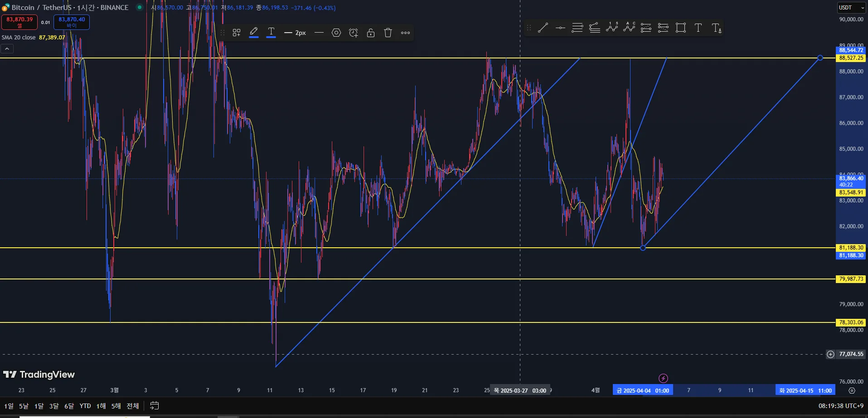Open the go-to-date calendar icon
Screen dimensions: 868x418
(x=154, y=406)
